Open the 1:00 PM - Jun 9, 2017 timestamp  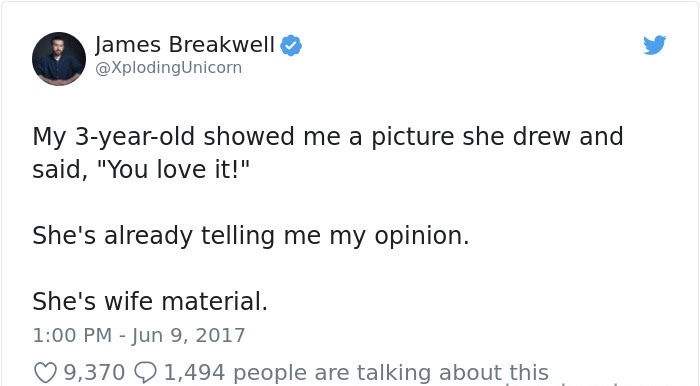(139, 335)
